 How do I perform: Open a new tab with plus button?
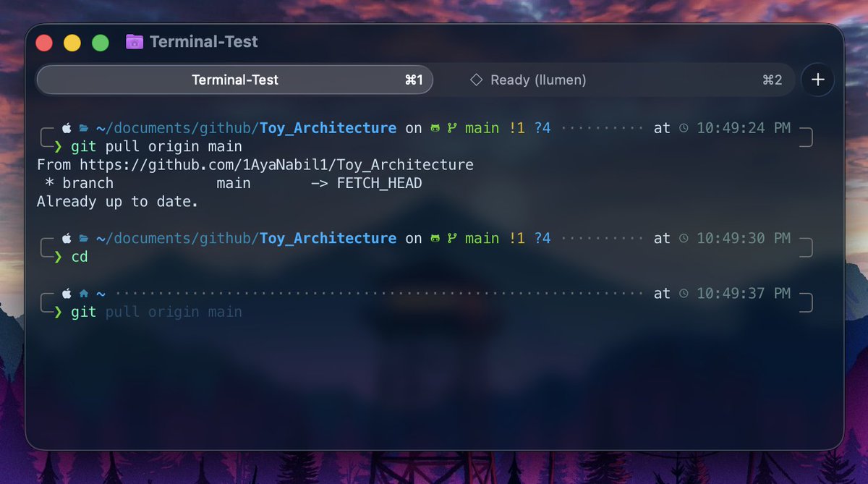pyautogui.click(x=818, y=80)
